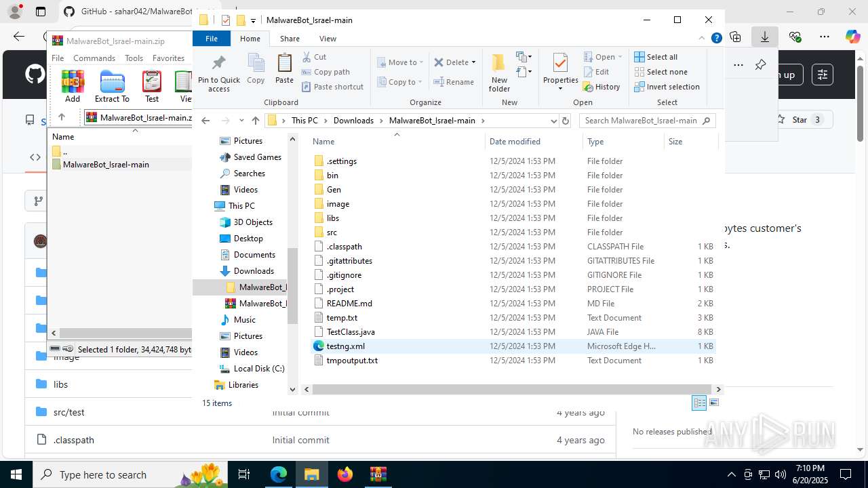Click Copy path command
This screenshot has width=868, height=488.
pos(325,72)
